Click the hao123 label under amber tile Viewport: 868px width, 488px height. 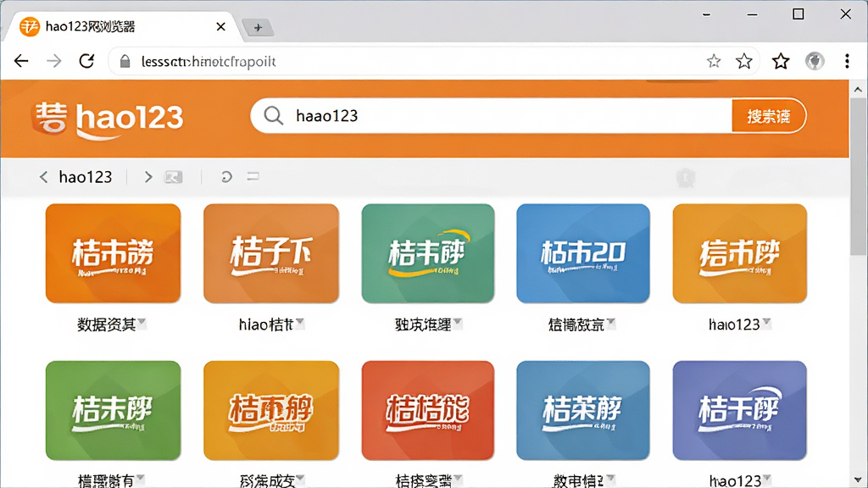point(734,324)
